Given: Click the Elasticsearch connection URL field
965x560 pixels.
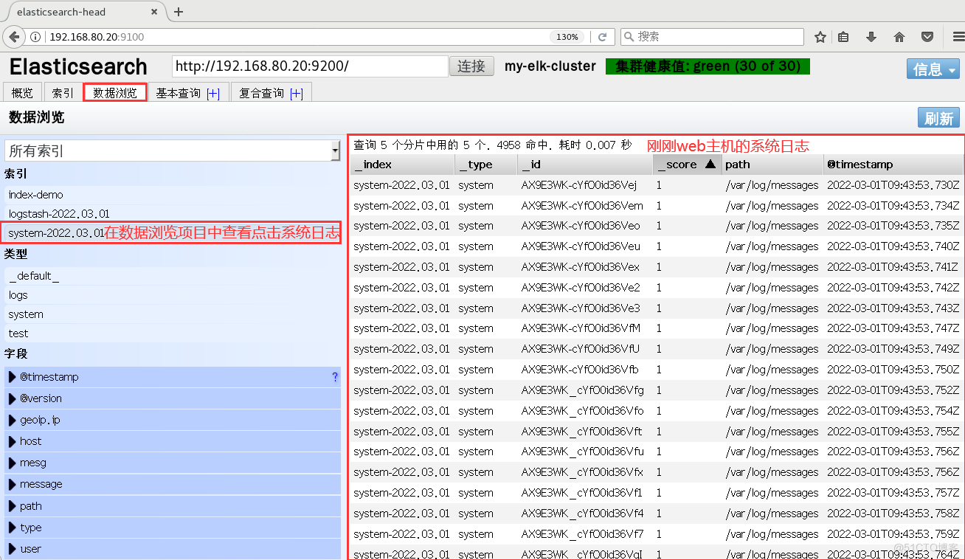Looking at the screenshot, I should point(310,66).
